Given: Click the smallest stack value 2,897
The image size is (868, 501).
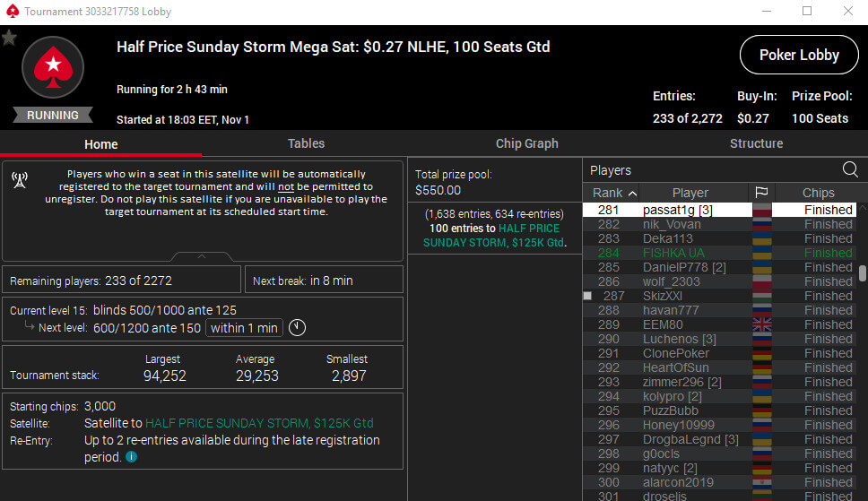Looking at the screenshot, I should tap(349, 376).
